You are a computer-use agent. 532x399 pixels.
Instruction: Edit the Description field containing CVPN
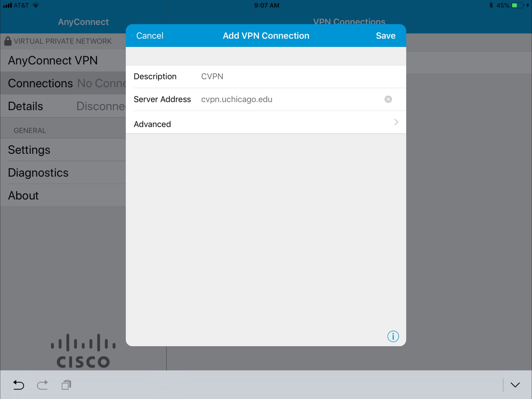point(289,76)
